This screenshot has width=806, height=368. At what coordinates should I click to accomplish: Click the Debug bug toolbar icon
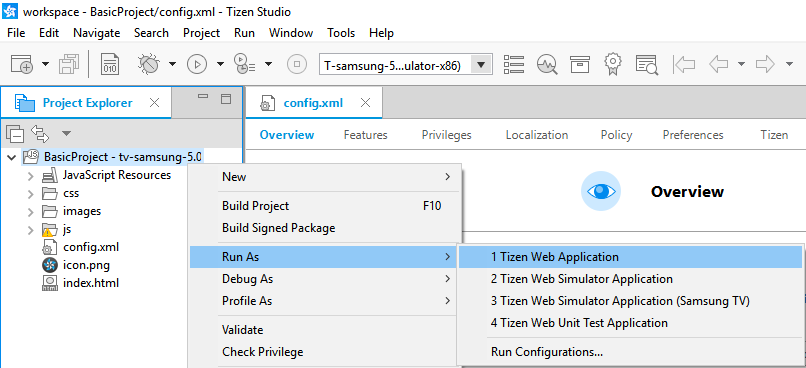[x=149, y=64]
